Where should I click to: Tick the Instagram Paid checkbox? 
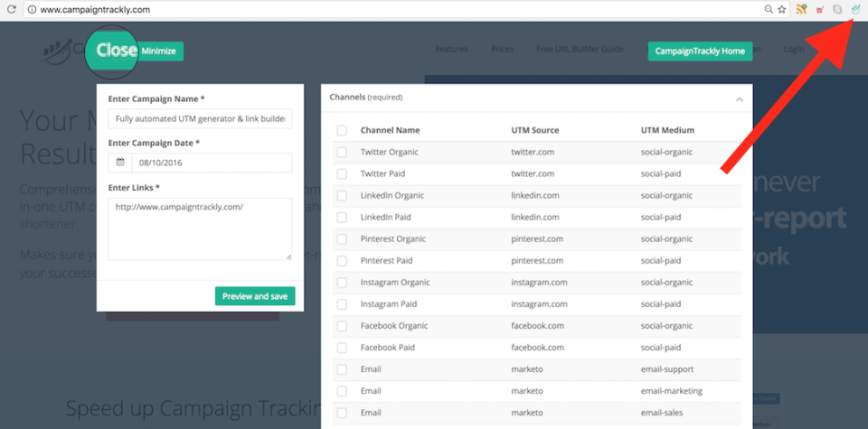coord(342,304)
